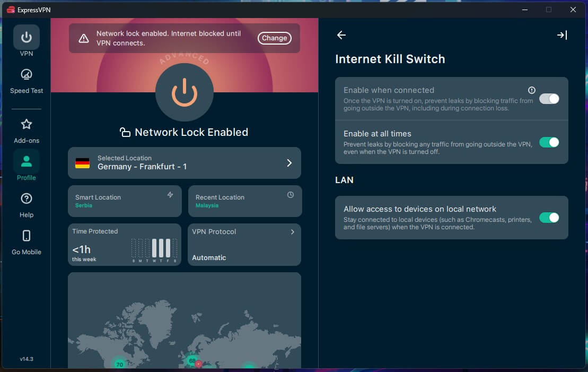588x372 pixels.
Task: Open the Profile section
Action: coord(27,166)
